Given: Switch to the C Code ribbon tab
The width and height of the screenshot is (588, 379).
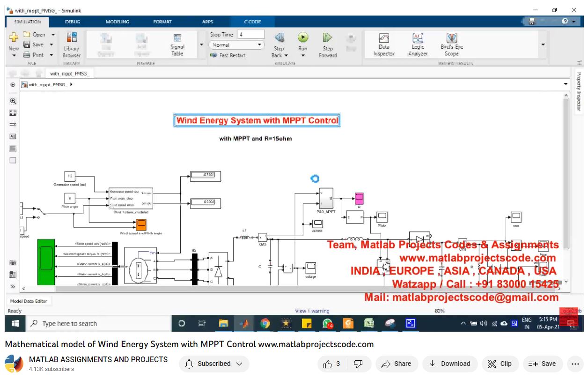Looking at the screenshot, I should click(252, 22).
